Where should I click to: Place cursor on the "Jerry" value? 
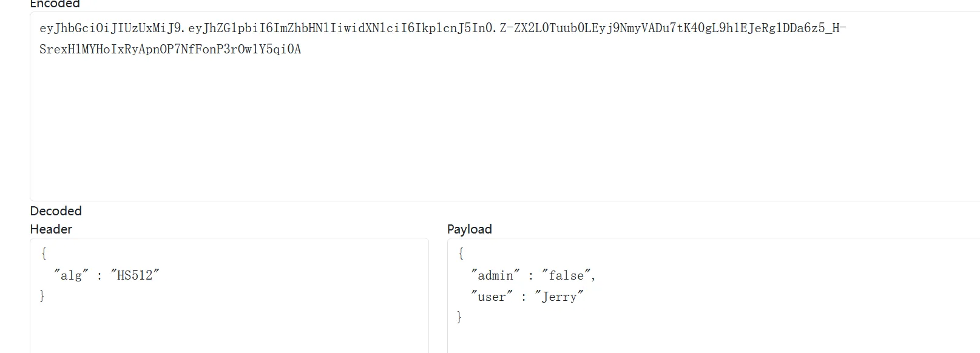559,297
